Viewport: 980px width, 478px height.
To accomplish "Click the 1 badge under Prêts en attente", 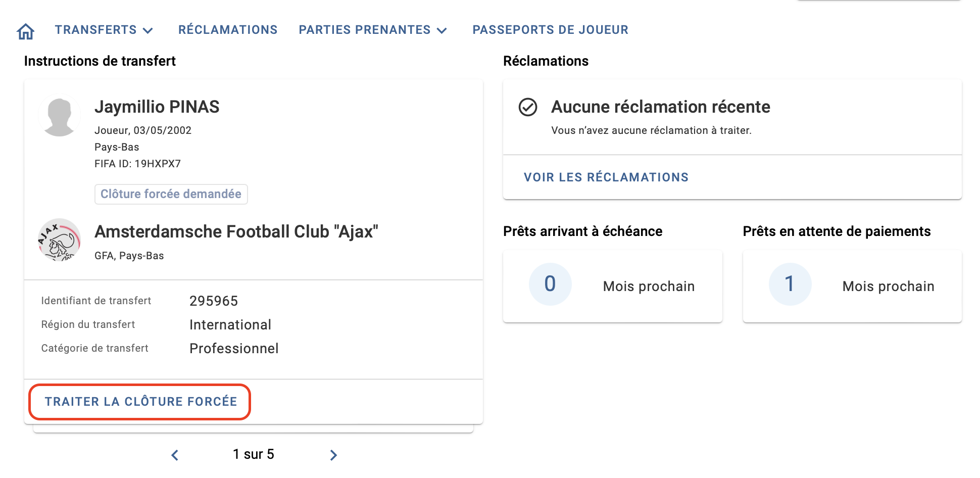I will click(x=790, y=284).
